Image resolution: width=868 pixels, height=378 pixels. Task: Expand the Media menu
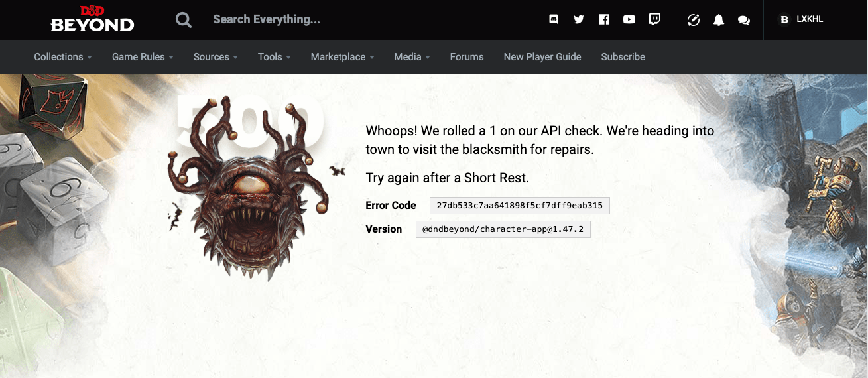pyautogui.click(x=412, y=57)
